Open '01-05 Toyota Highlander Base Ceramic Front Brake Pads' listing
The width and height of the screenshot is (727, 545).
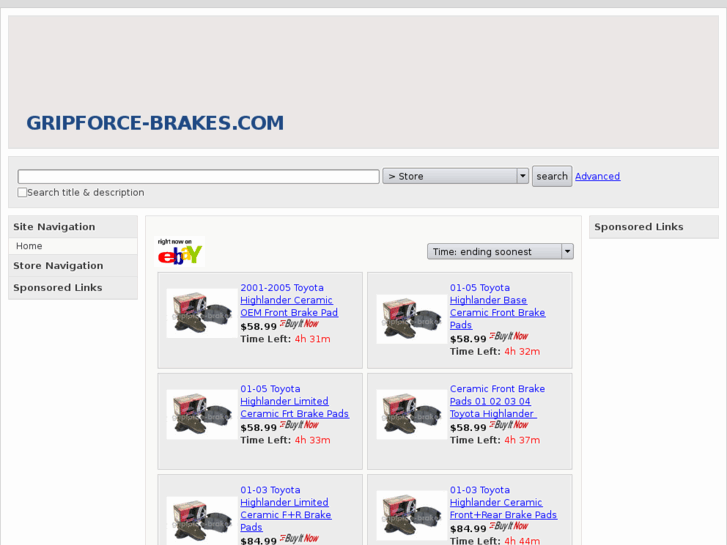[497, 306]
